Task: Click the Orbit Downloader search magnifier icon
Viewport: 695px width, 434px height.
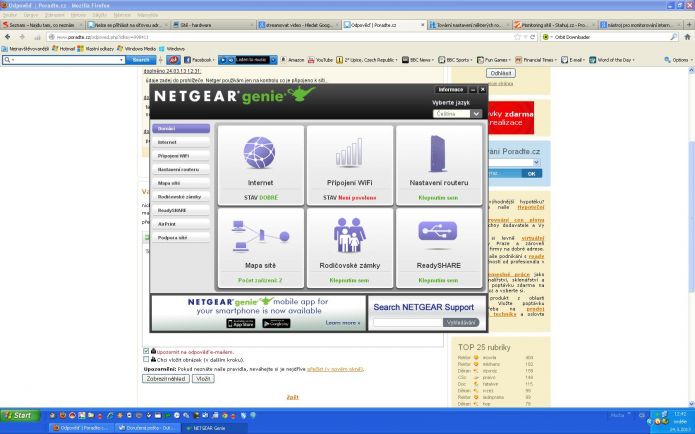Action: click(673, 37)
